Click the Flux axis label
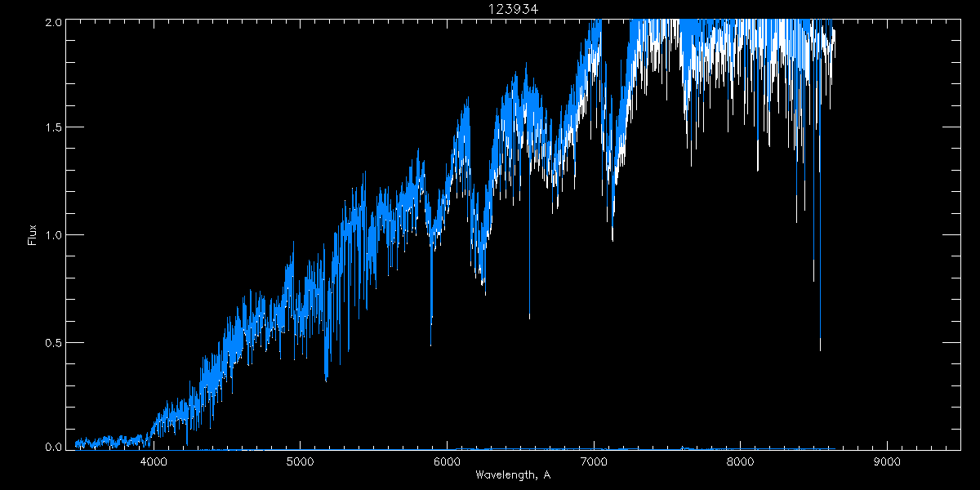The image size is (980, 490). point(33,234)
